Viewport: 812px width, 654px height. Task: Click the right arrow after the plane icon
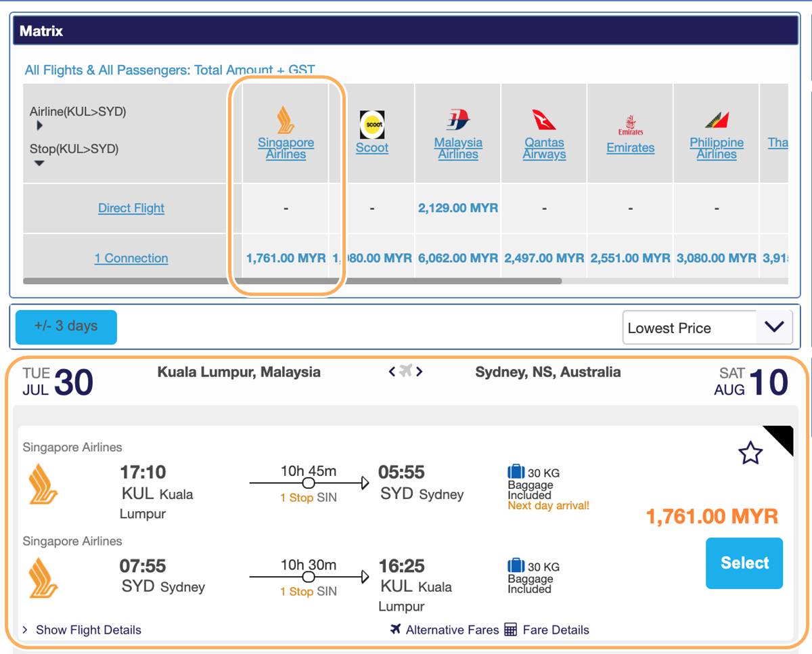point(420,371)
